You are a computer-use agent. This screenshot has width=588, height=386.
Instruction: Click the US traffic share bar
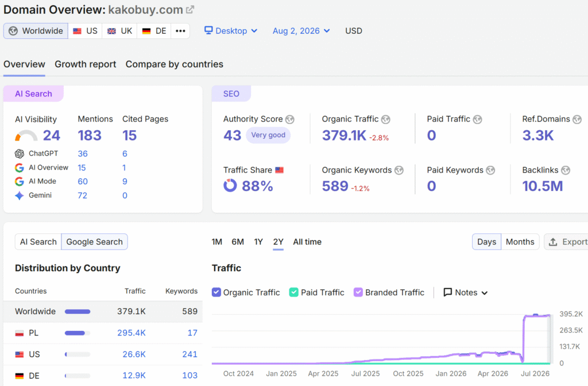click(x=78, y=354)
